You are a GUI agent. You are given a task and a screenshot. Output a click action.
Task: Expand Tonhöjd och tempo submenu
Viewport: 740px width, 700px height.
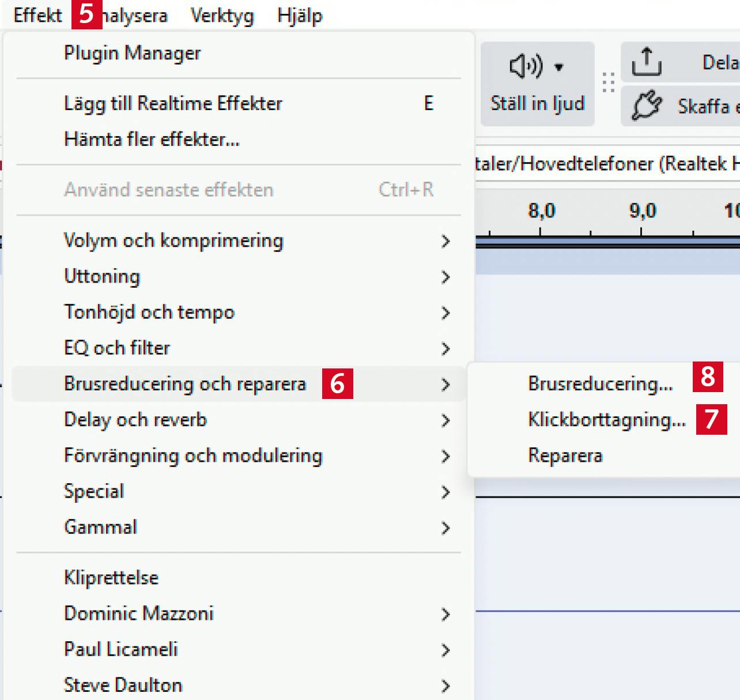(x=149, y=312)
